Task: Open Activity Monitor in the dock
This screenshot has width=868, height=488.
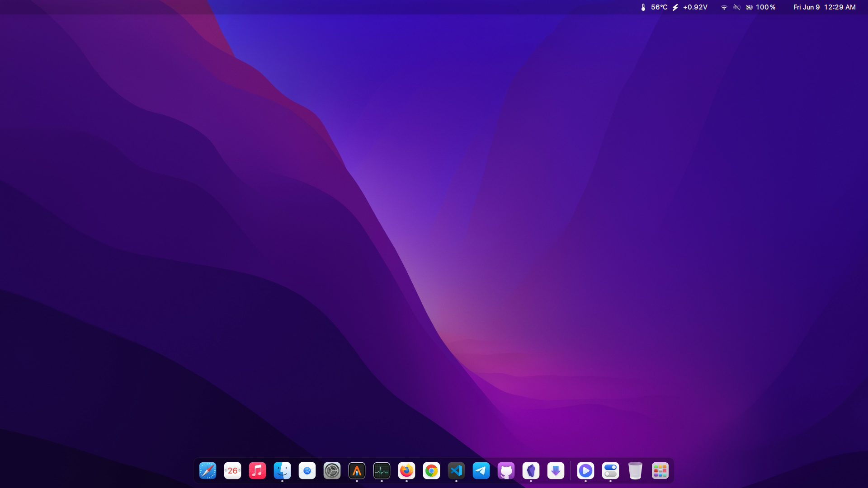Action: tap(382, 471)
